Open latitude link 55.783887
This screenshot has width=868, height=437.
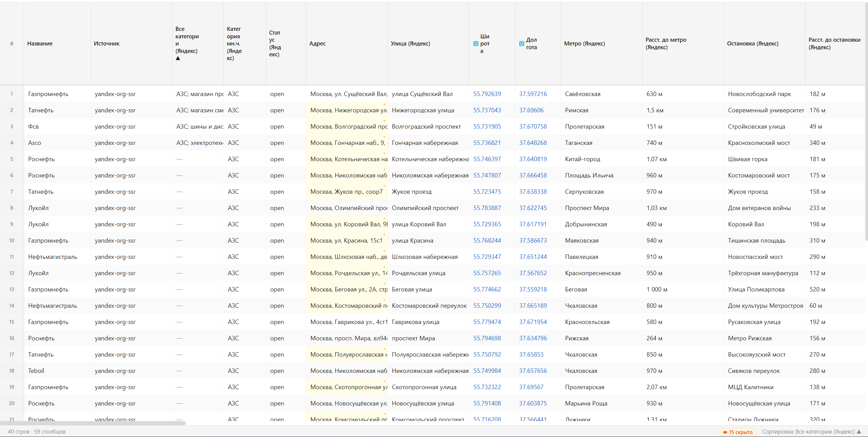tap(487, 208)
